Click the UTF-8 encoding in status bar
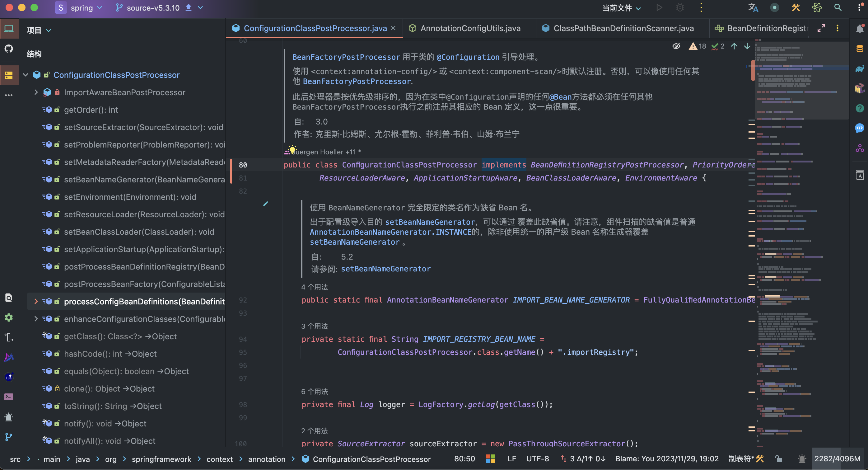 (538, 458)
